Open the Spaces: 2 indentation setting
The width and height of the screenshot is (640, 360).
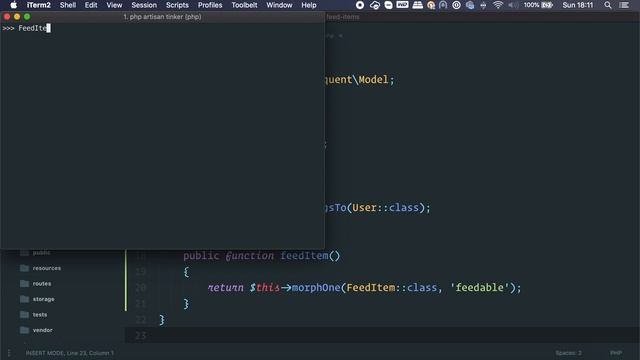pyautogui.click(x=568, y=353)
